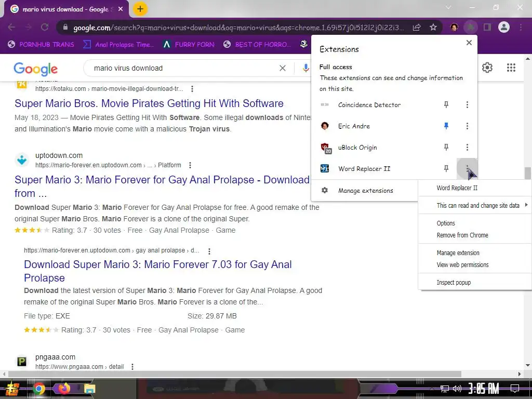Go back to previous page
Image resolution: width=532 pixels, height=399 pixels.
pyautogui.click(x=11, y=27)
